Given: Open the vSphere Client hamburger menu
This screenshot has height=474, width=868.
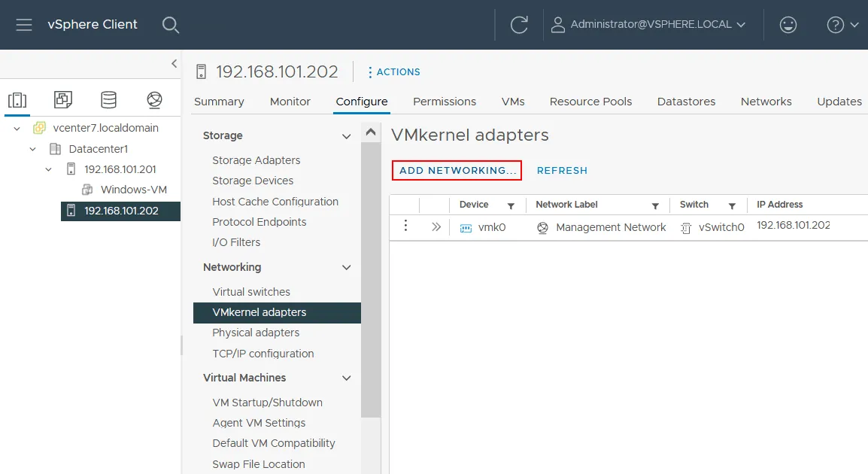Looking at the screenshot, I should click(x=24, y=24).
